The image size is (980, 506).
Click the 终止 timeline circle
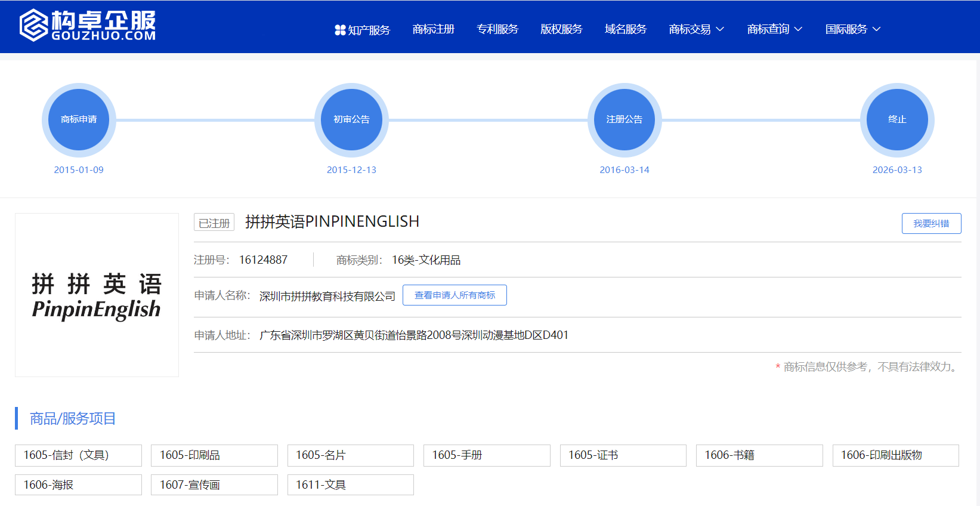(x=897, y=120)
